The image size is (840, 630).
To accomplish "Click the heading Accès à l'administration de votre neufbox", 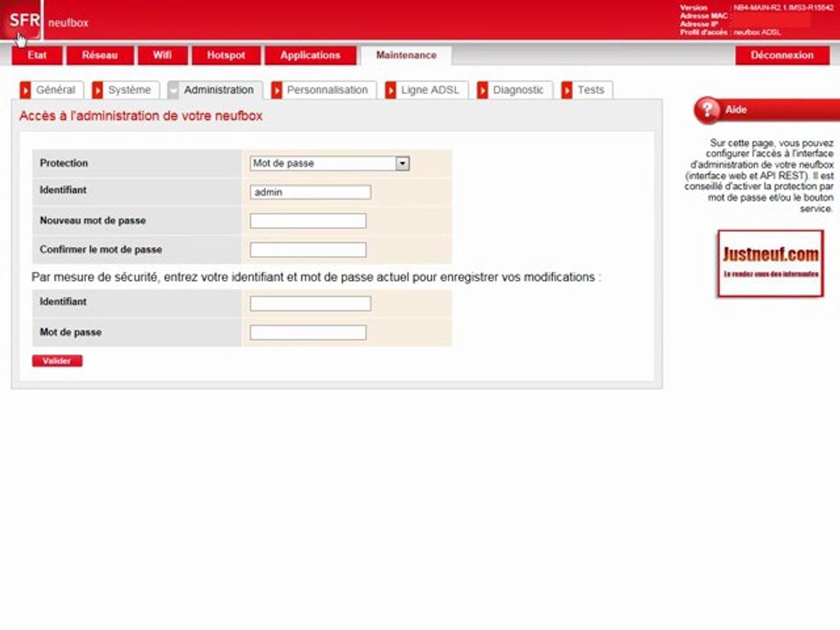I will point(141,115).
